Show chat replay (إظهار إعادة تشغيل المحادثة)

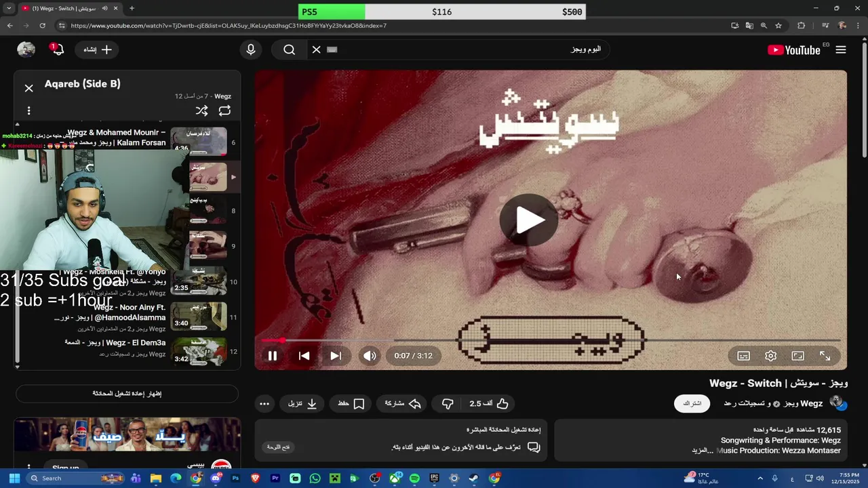coord(127,393)
